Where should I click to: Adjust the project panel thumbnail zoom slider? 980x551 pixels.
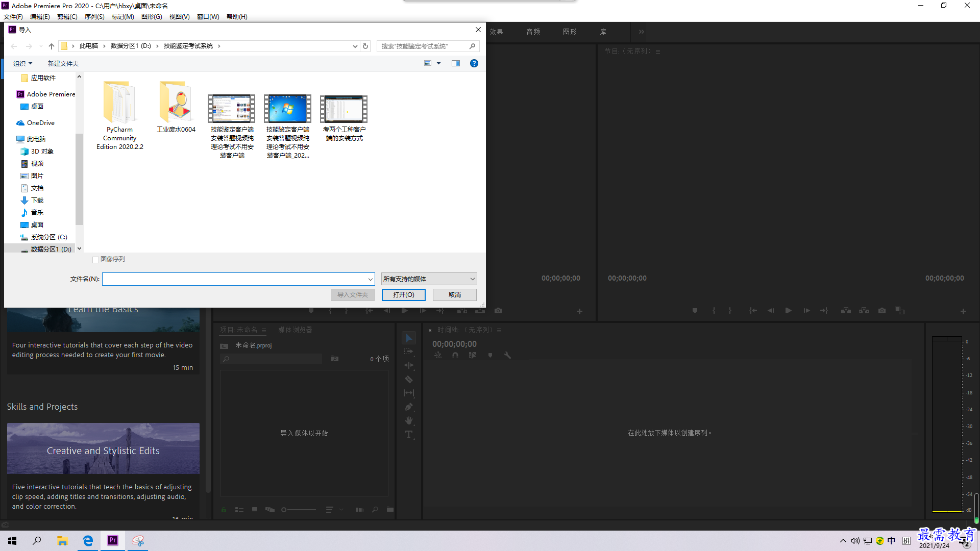[299, 510]
